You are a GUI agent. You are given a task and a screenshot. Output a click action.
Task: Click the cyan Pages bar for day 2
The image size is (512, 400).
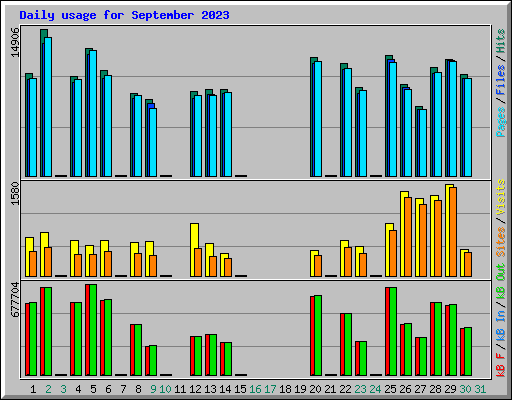pyautogui.click(x=48, y=107)
